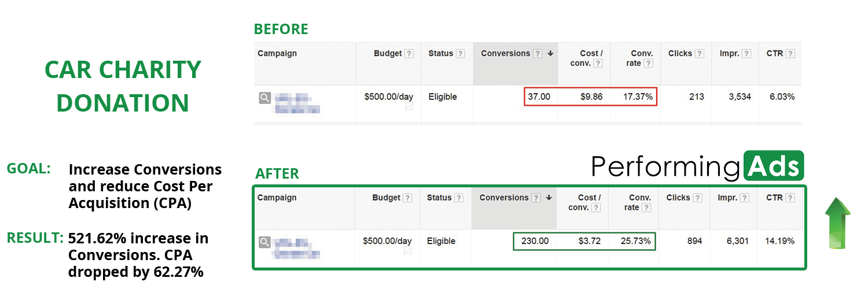Click the Performing Ads logo
The image size is (868, 289).
point(697,166)
